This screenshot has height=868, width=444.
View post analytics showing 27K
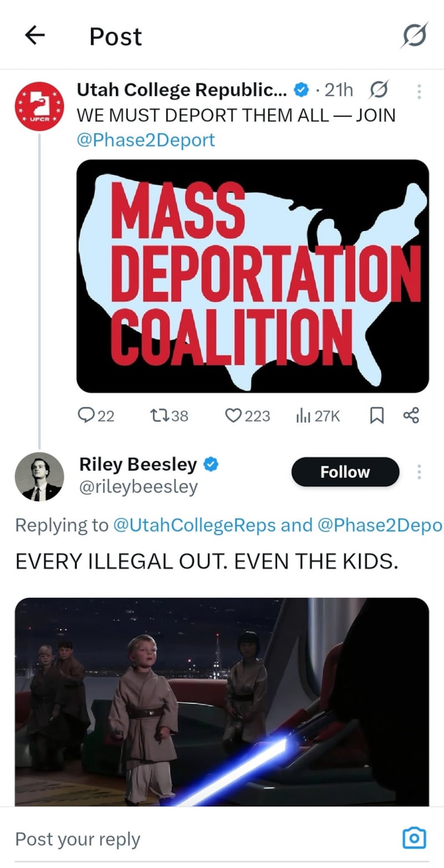click(x=304, y=415)
